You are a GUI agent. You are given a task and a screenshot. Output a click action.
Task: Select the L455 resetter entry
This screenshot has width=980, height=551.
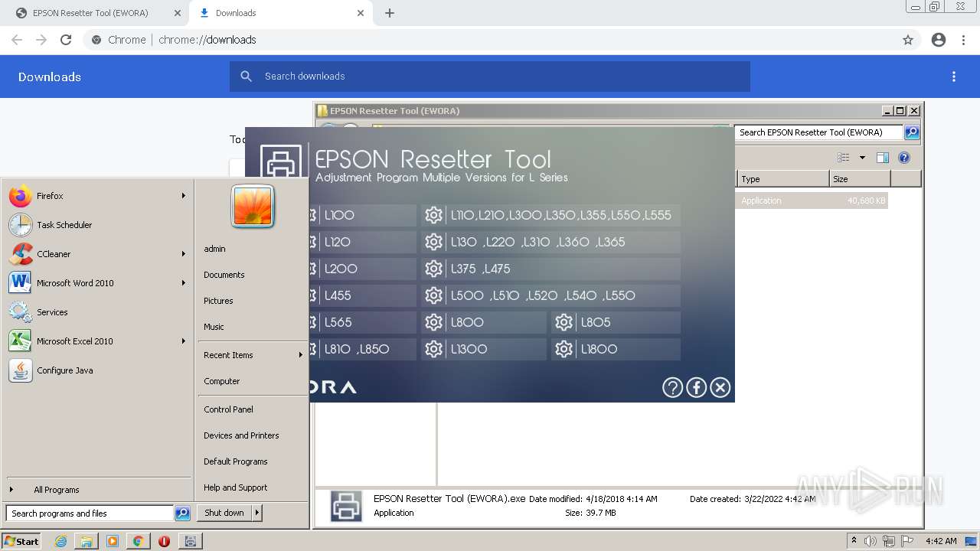point(363,295)
